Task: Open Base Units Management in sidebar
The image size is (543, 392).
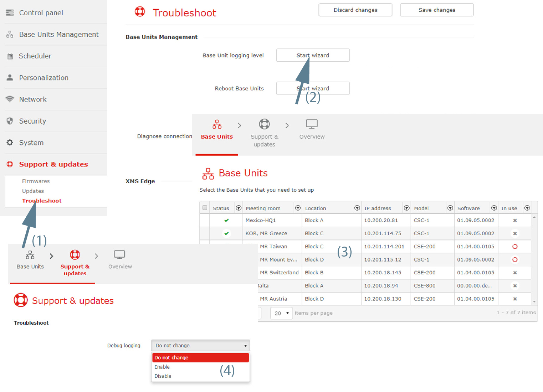Action: point(59,34)
